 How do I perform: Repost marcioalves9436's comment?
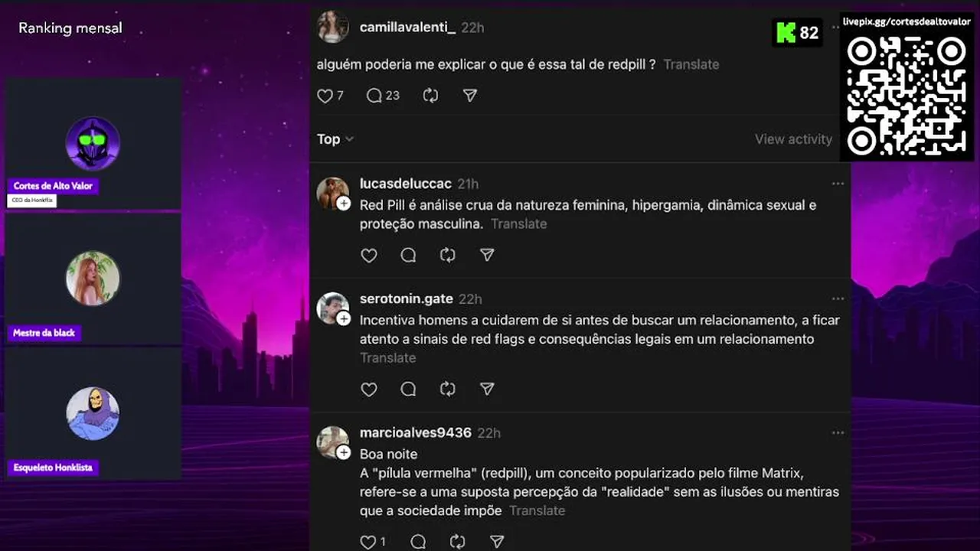pos(458,542)
